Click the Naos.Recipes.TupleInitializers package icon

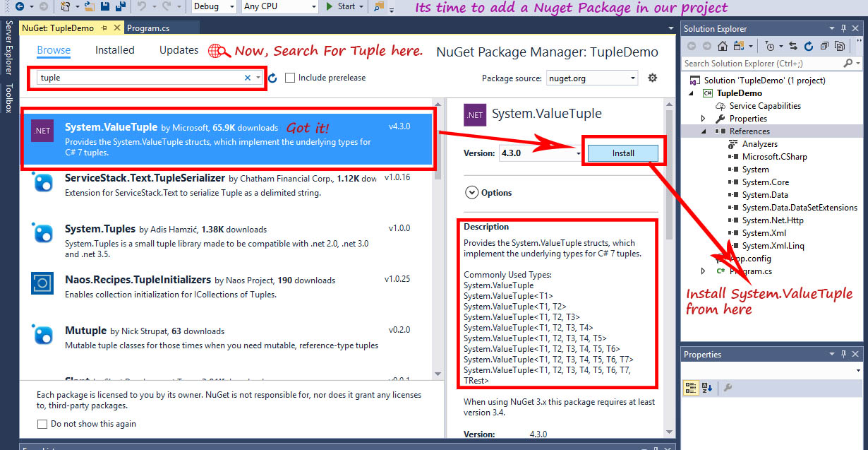(x=42, y=283)
